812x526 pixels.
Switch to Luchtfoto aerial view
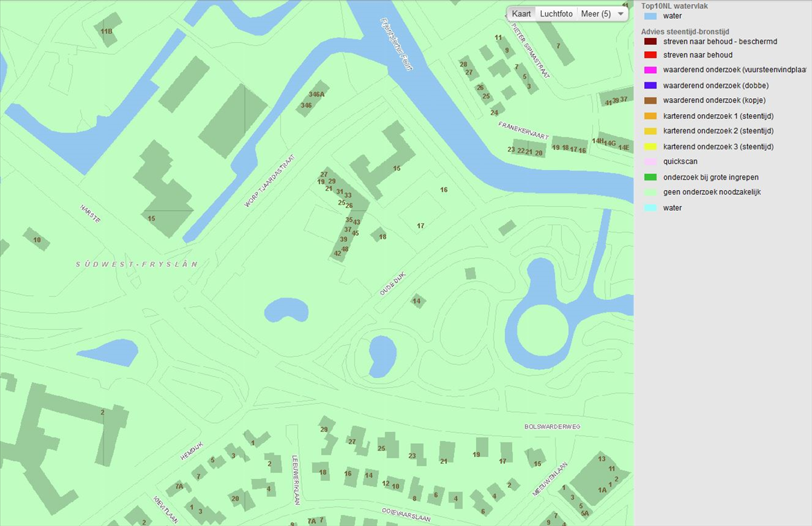click(556, 14)
